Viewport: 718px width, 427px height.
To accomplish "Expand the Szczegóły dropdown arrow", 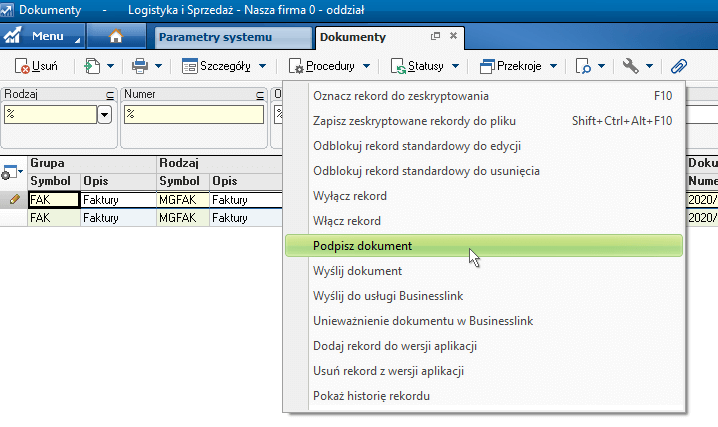I will [262, 66].
